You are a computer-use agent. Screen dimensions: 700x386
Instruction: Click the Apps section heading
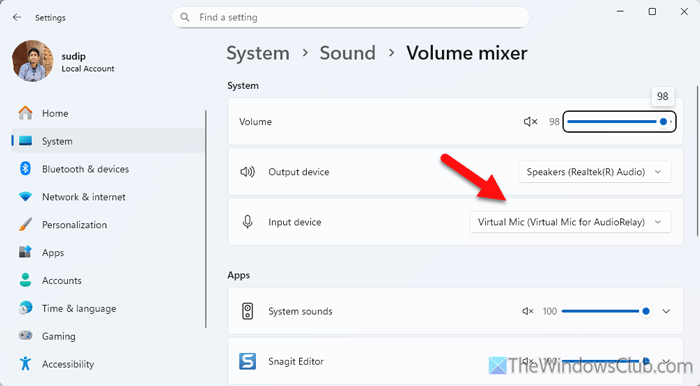point(238,275)
